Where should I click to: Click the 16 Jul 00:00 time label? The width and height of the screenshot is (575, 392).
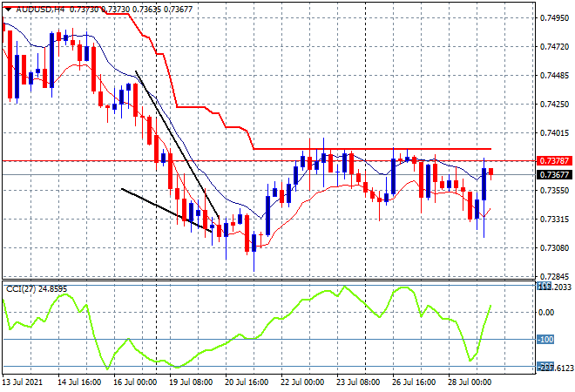click(x=135, y=382)
